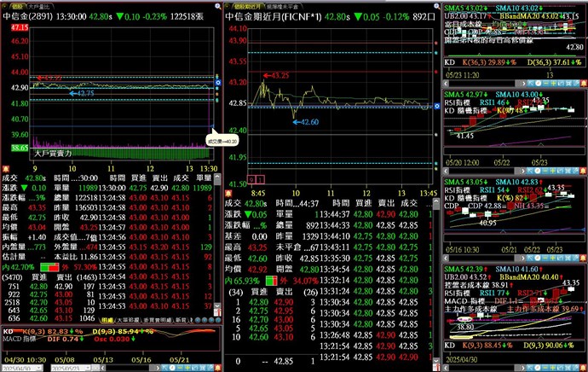Image resolution: width=588 pixels, height=372 pixels.
Task: Click the alarm bell on the 05/16 10:30 chart toolbar
Action: pos(584,258)
